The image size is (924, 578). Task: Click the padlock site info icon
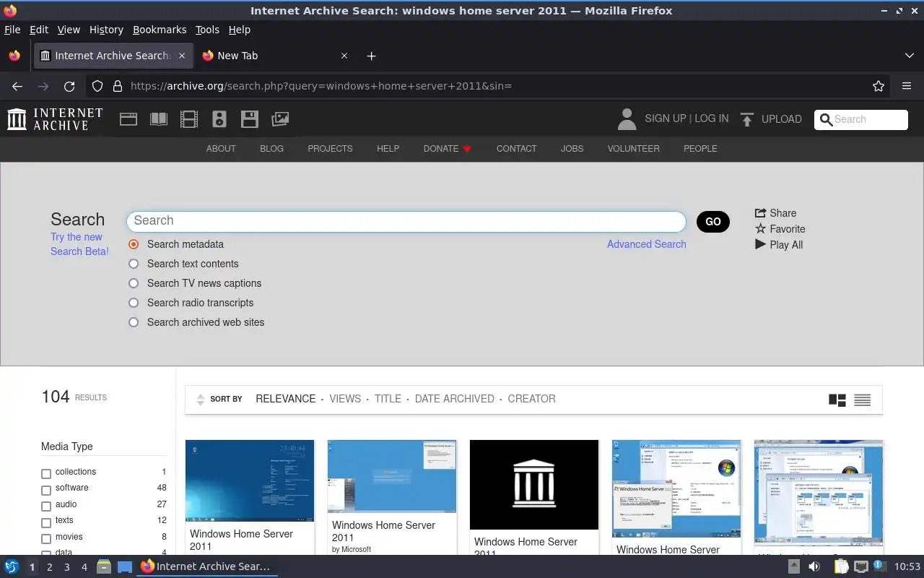[x=118, y=86]
